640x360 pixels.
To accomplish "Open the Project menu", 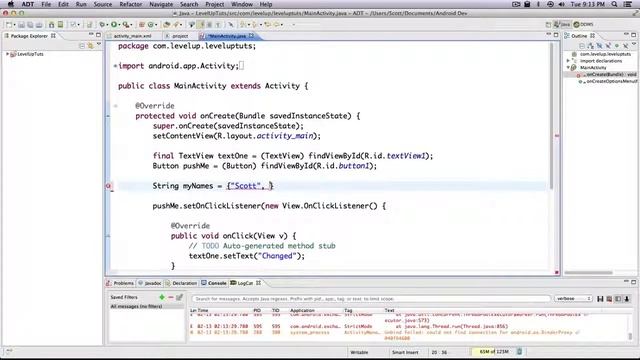I will (x=214, y=4).
